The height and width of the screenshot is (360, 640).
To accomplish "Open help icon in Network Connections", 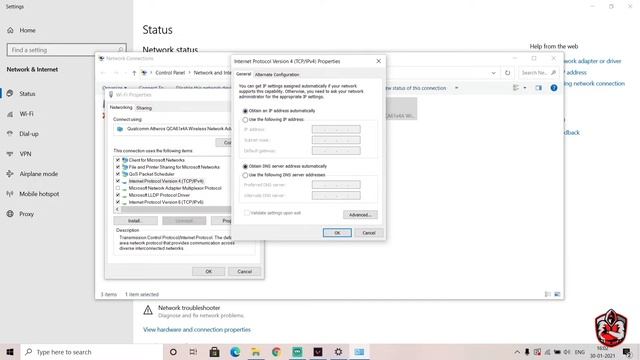I will 554,88.
